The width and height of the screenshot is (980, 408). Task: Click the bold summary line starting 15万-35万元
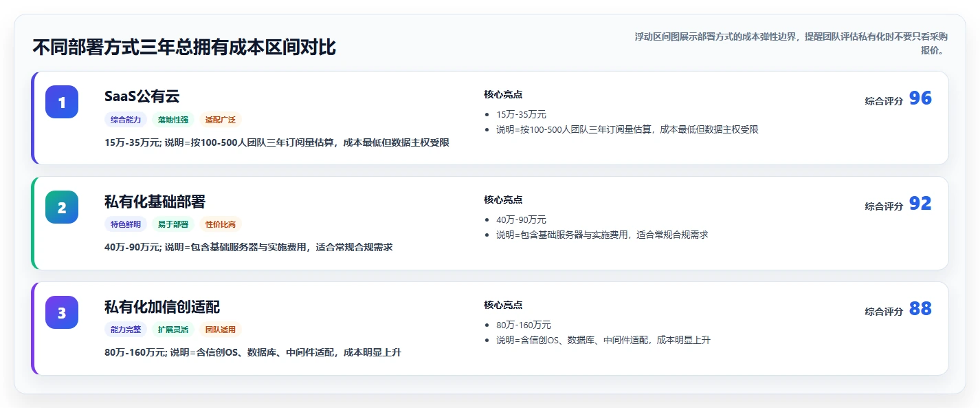(277, 142)
